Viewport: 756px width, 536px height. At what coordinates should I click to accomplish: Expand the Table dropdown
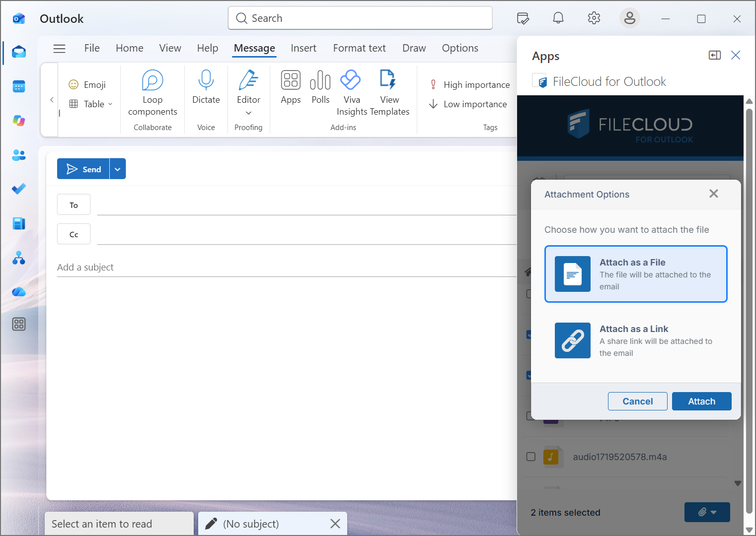coord(110,104)
